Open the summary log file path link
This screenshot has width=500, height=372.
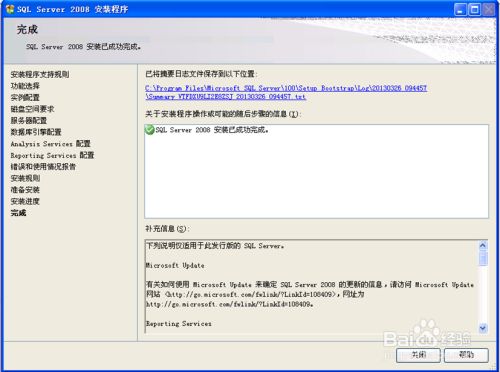click(x=286, y=92)
